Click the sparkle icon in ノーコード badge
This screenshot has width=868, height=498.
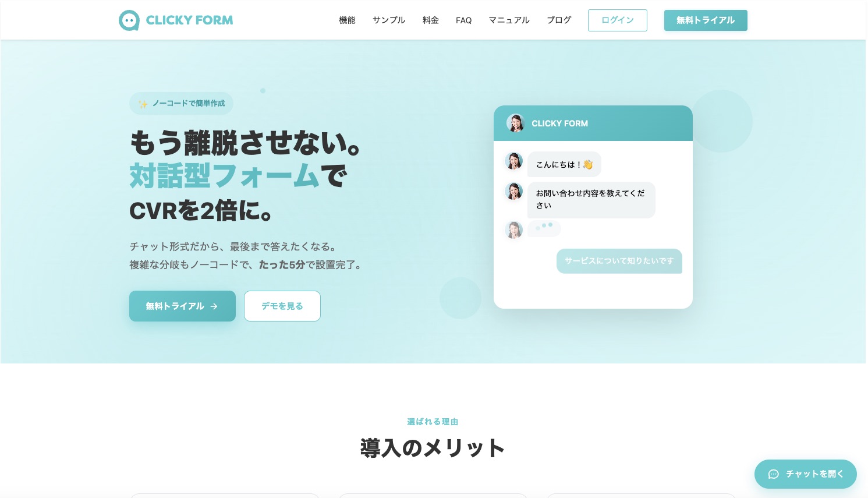pyautogui.click(x=143, y=104)
